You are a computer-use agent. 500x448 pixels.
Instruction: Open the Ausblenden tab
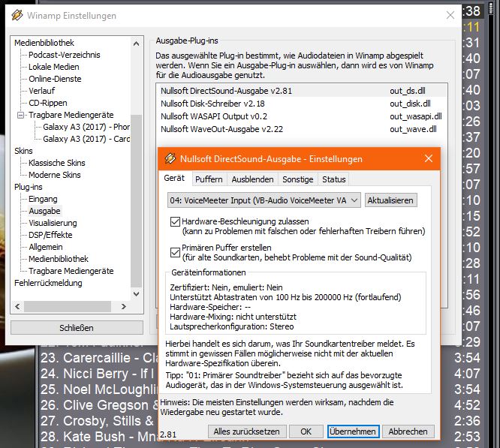pos(252,179)
